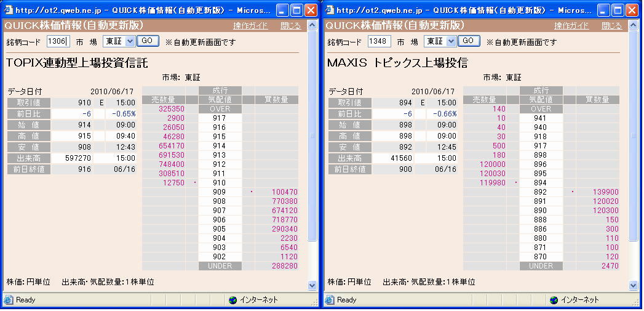Click 買数量 header in right window
Screen dimensions: 644x311
598,100
